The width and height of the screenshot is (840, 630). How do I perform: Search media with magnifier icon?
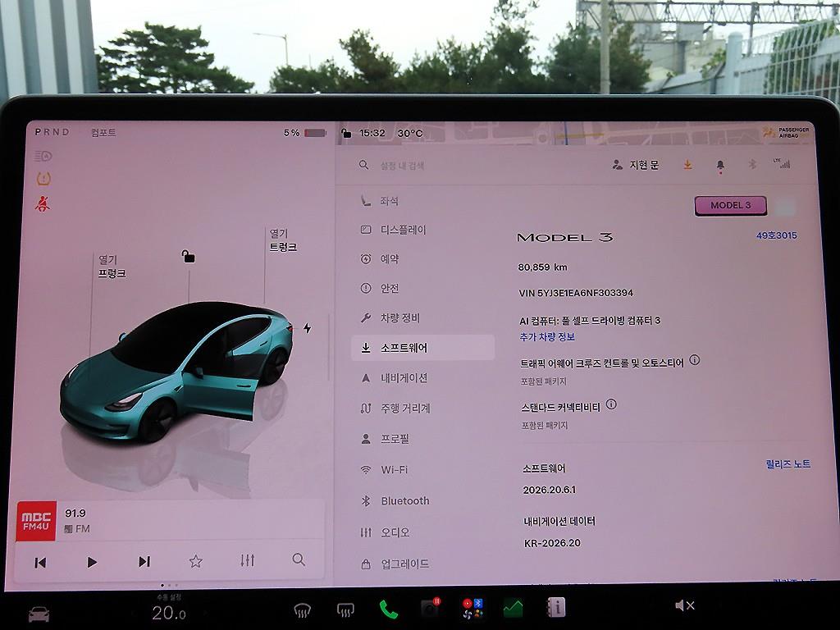[x=299, y=559]
